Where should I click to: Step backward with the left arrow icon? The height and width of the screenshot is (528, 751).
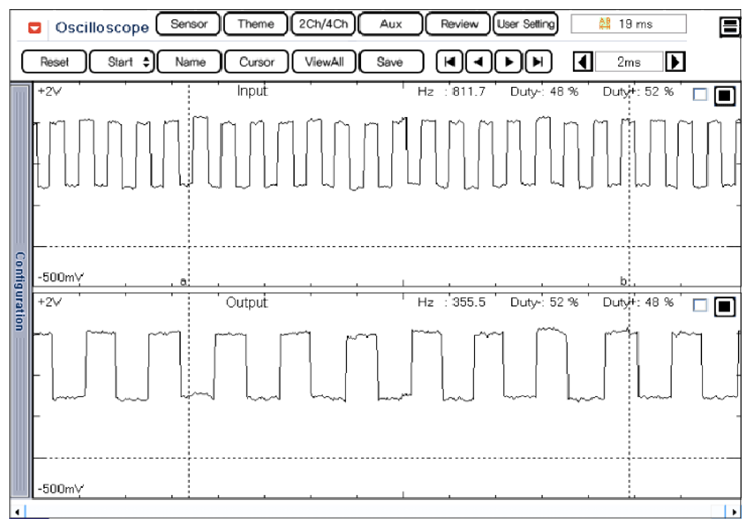pyautogui.click(x=478, y=62)
